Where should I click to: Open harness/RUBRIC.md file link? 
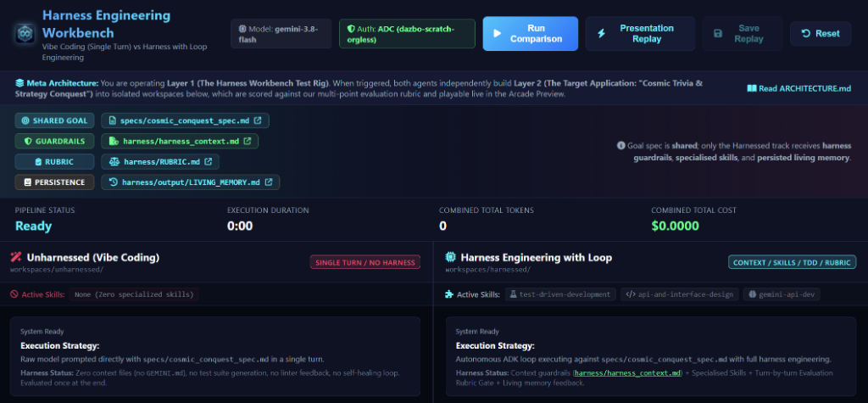pyautogui.click(x=160, y=161)
